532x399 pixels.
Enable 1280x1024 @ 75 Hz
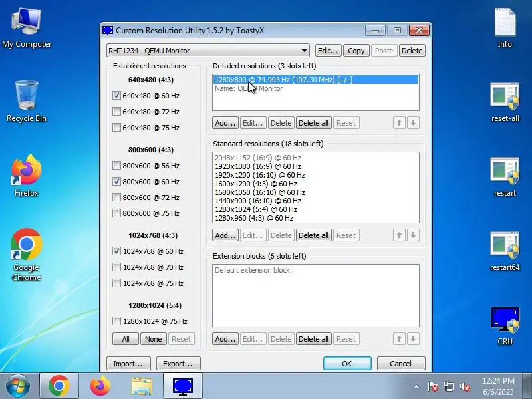pos(116,321)
